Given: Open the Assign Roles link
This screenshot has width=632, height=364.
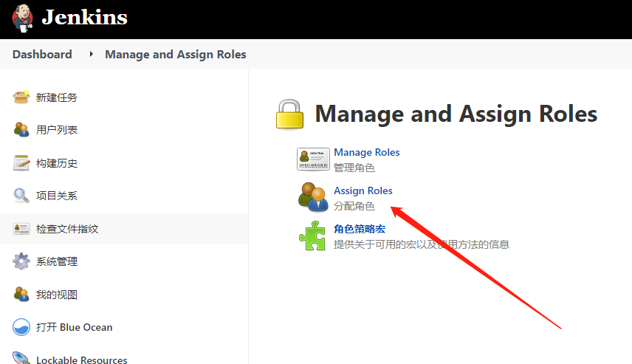Looking at the screenshot, I should coord(363,190).
